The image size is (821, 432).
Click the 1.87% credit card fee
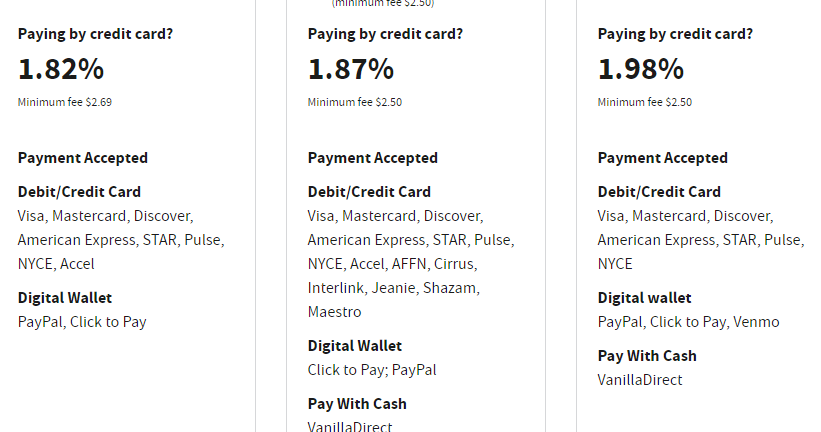point(351,70)
